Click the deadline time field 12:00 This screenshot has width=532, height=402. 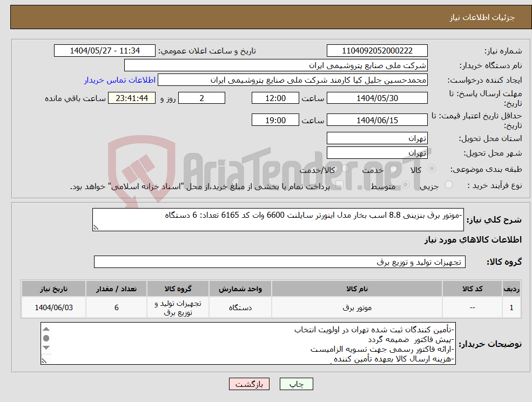[x=275, y=98]
